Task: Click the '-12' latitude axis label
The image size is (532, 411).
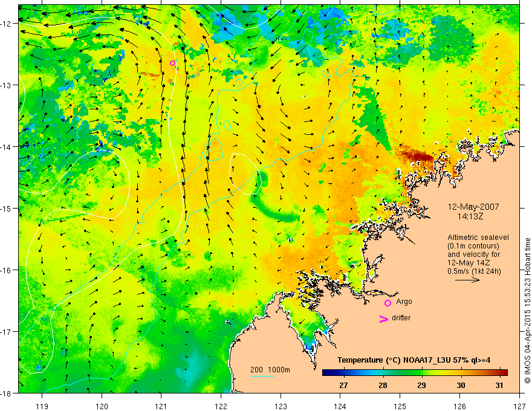Action: [x=7, y=24]
